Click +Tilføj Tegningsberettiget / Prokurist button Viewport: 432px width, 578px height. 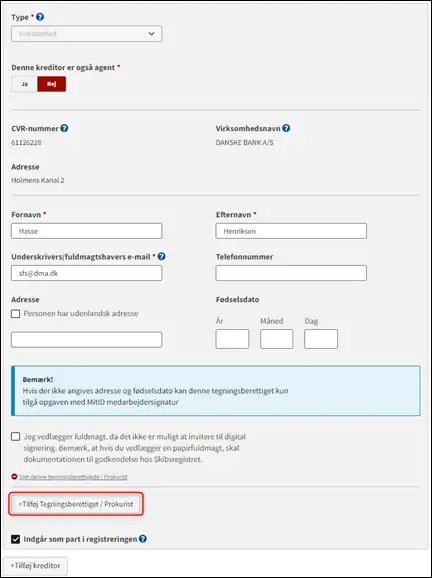(x=76, y=504)
